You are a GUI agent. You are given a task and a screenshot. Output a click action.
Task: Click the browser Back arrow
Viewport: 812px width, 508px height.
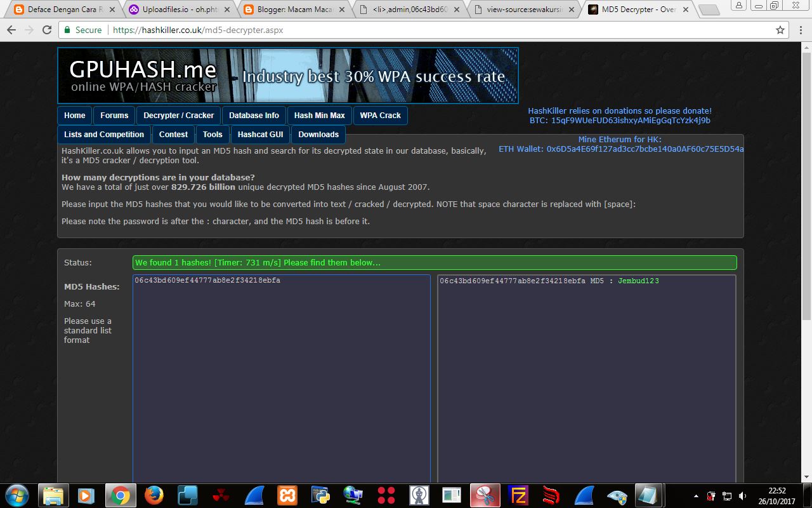coord(11,30)
